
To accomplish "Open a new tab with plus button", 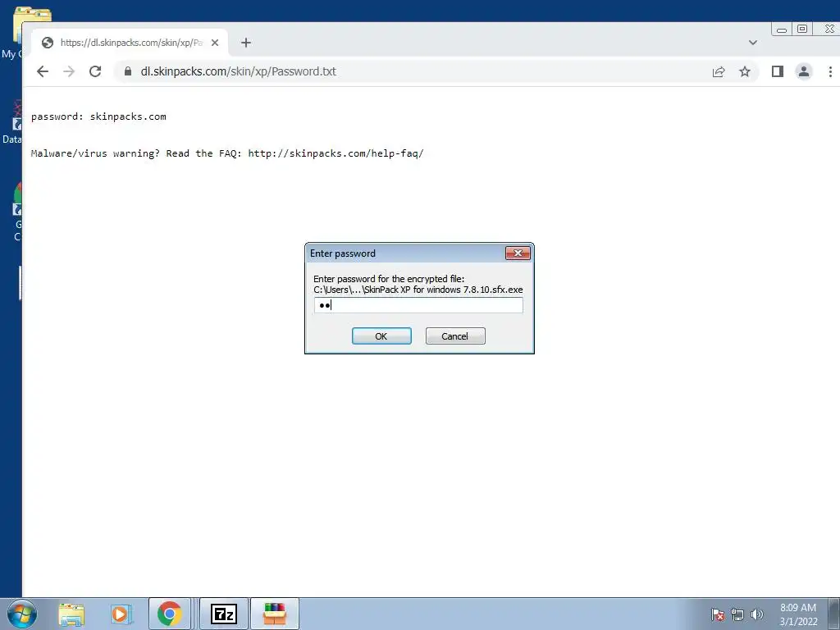I will point(246,43).
